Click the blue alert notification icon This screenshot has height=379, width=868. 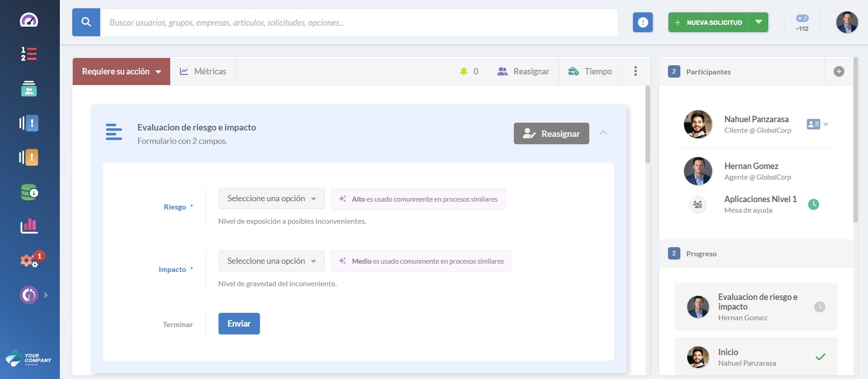(x=643, y=23)
